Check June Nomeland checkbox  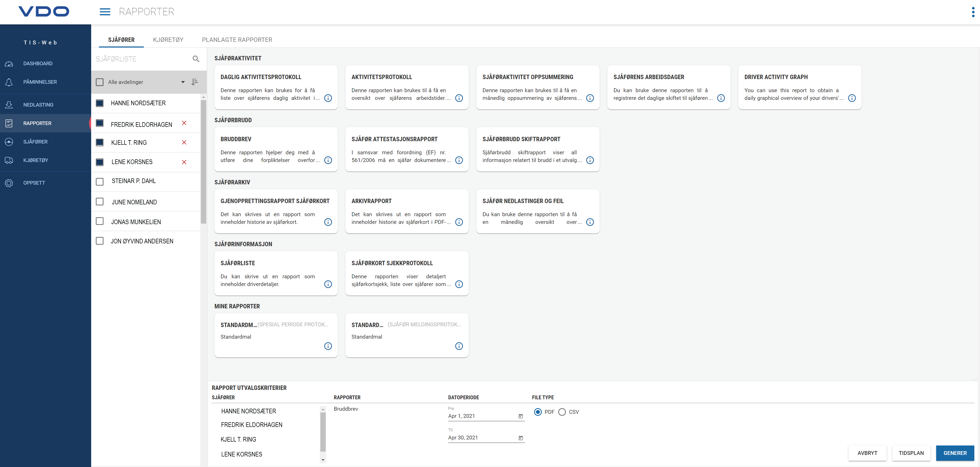point(100,202)
